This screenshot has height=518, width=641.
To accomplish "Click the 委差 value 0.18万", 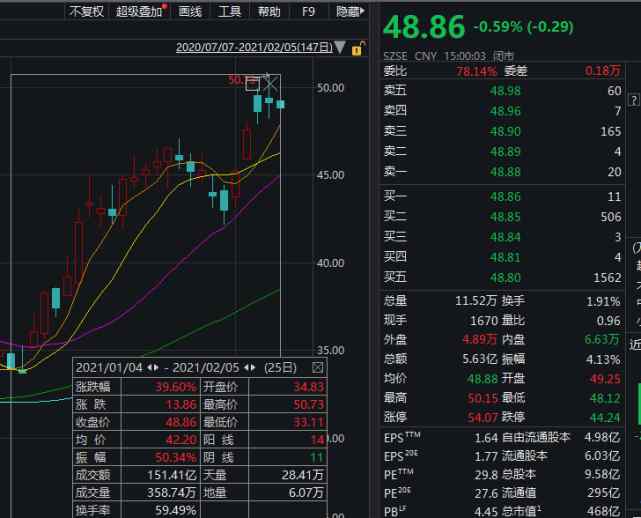I will [x=603, y=71].
